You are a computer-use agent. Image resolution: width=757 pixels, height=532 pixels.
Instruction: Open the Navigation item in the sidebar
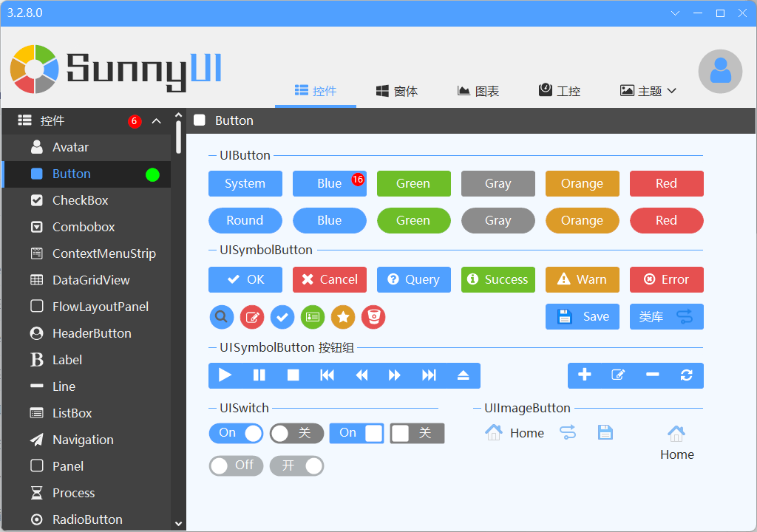point(86,440)
